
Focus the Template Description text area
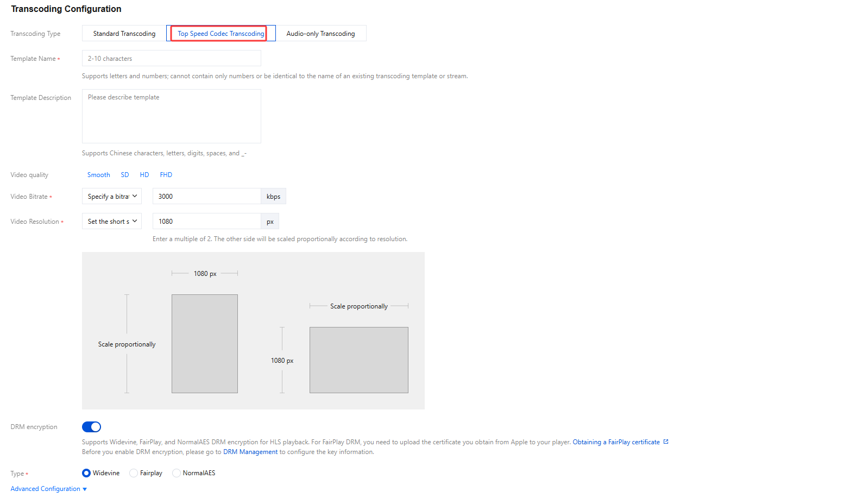(x=171, y=116)
